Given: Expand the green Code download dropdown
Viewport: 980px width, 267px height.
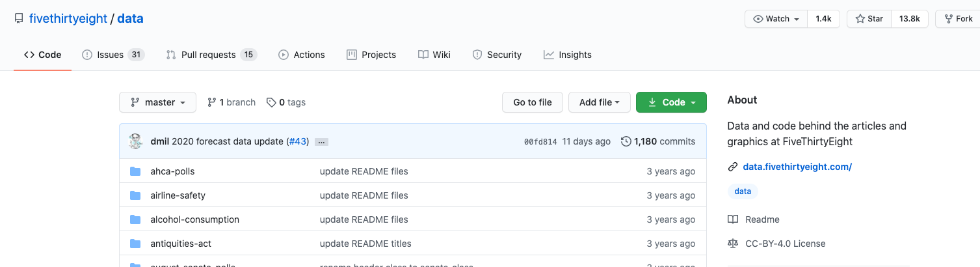Looking at the screenshot, I should [671, 102].
